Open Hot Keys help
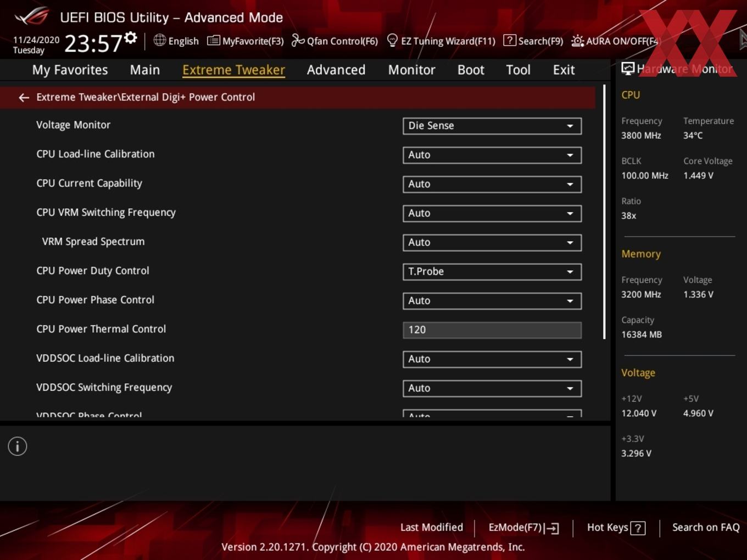Screen dimensions: 747x560 coord(616,528)
